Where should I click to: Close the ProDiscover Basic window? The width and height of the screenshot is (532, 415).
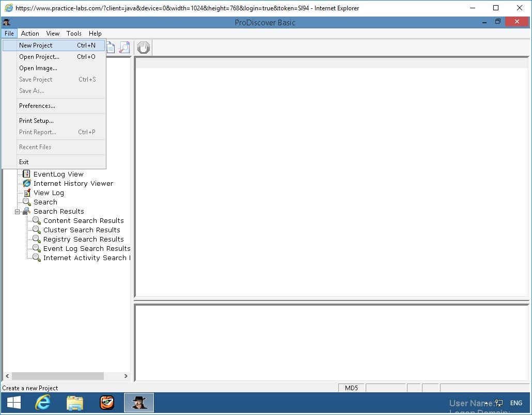click(517, 22)
